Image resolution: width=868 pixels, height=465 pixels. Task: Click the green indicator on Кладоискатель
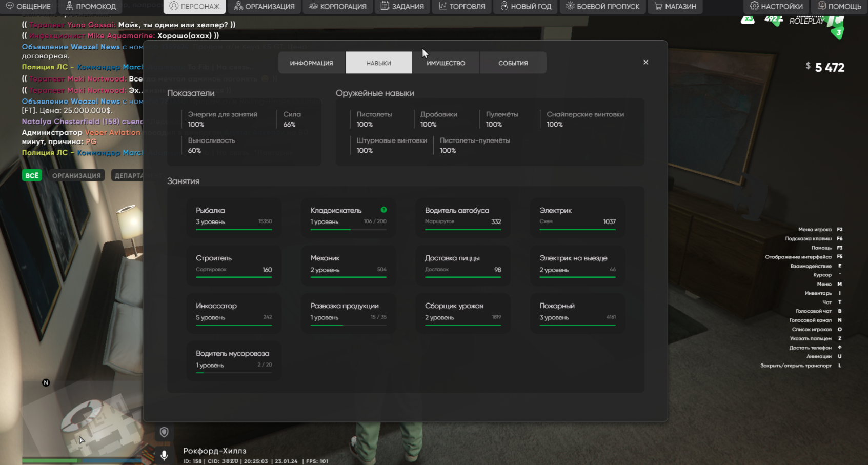tap(383, 210)
